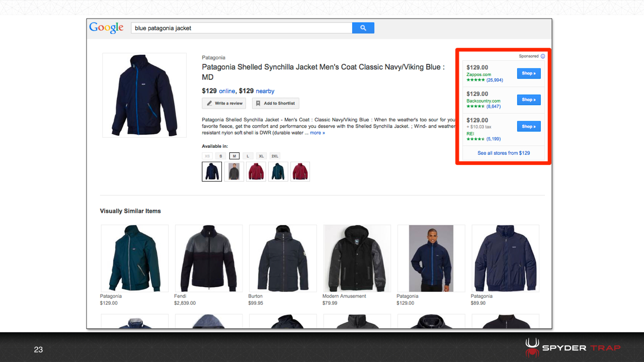Screen dimensions: 644x362
Task: Click Write a review button
Action: pos(224,103)
